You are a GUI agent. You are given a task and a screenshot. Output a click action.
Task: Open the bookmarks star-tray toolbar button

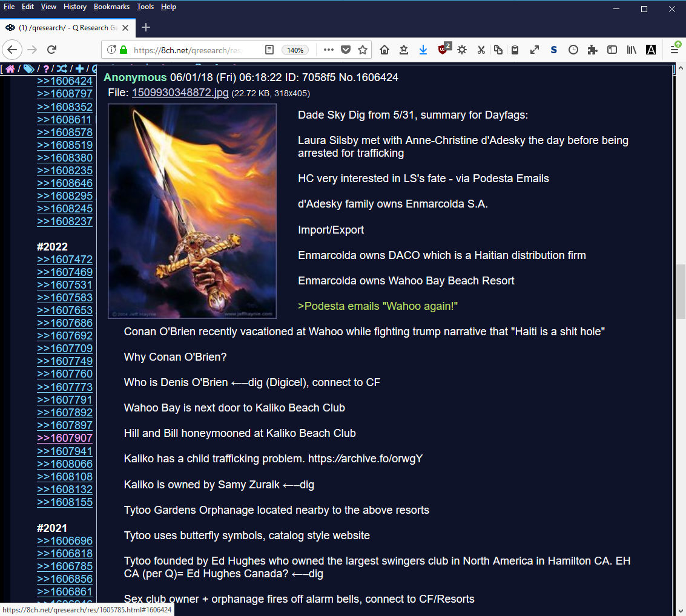coord(404,50)
